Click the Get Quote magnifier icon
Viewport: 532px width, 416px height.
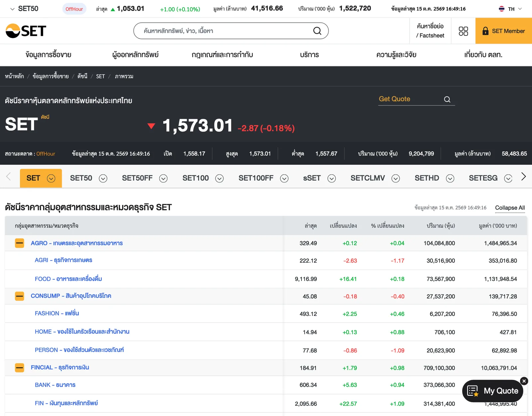click(447, 99)
